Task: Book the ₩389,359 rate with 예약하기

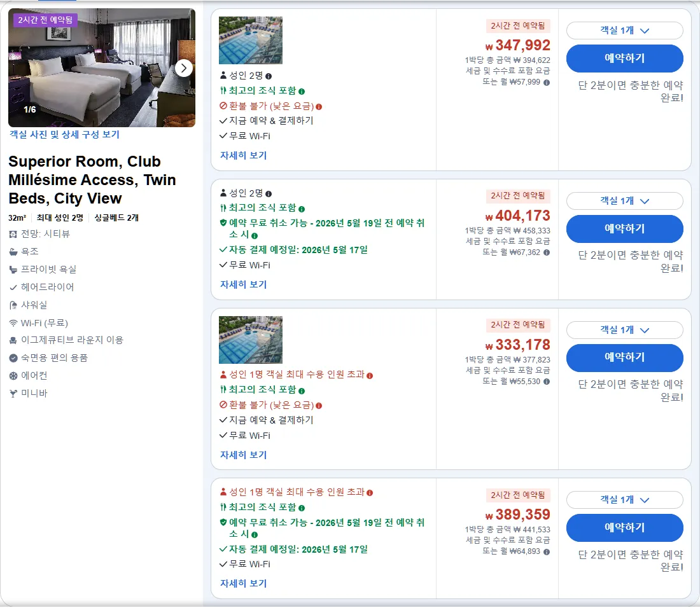Action: tap(624, 528)
